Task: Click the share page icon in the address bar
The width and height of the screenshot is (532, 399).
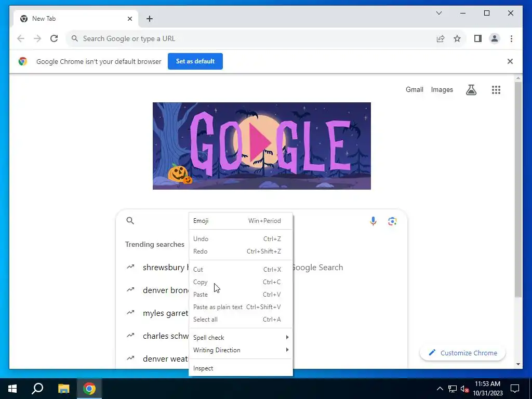Action: tap(441, 38)
